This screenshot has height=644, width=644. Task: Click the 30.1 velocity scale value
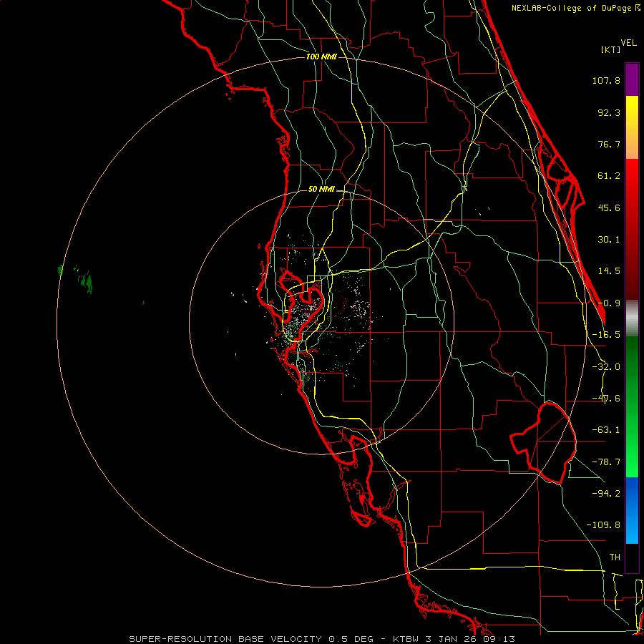[609, 240]
